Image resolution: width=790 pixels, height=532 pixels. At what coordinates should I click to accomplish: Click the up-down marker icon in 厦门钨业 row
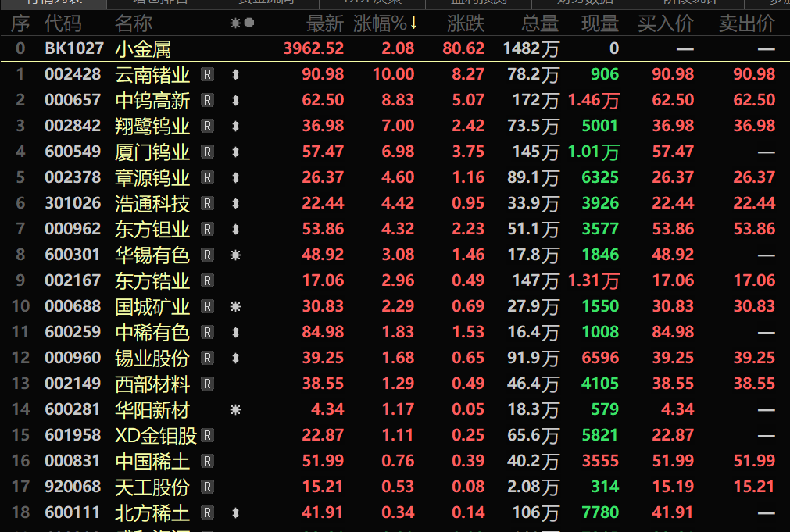tap(235, 152)
